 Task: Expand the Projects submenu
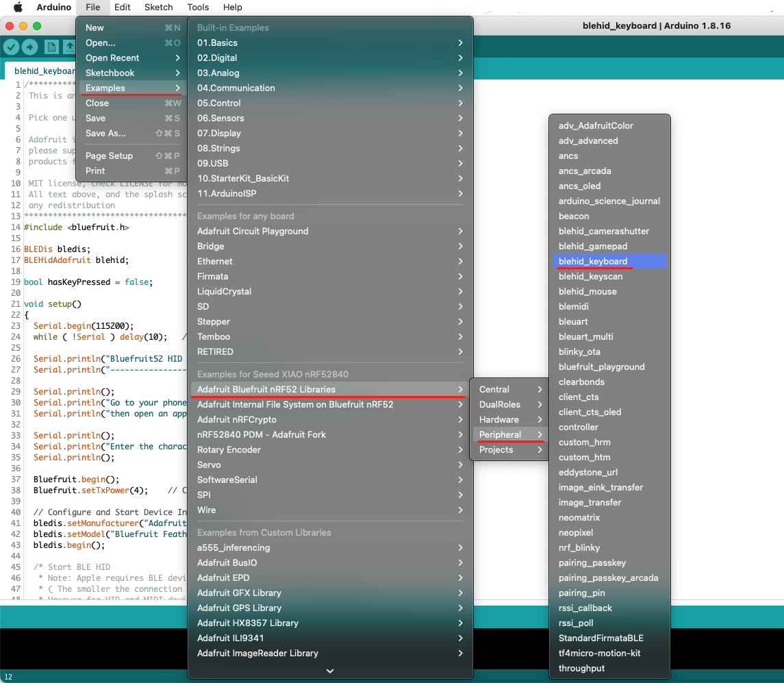coord(509,449)
